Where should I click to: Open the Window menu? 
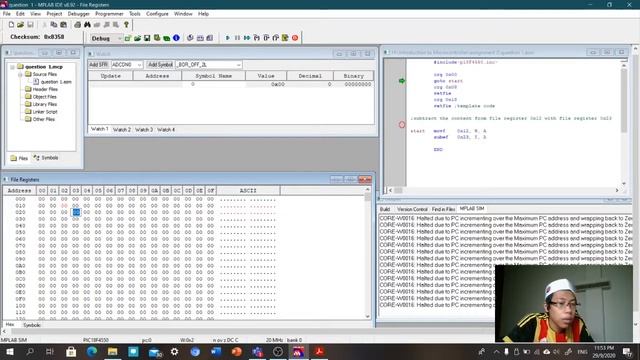point(183,14)
